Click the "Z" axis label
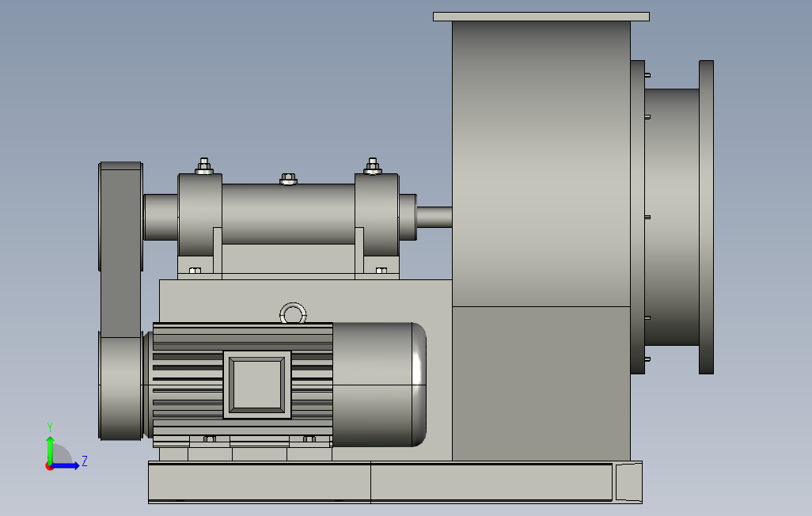Viewport: 812px width, 516px height. [x=84, y=461]
